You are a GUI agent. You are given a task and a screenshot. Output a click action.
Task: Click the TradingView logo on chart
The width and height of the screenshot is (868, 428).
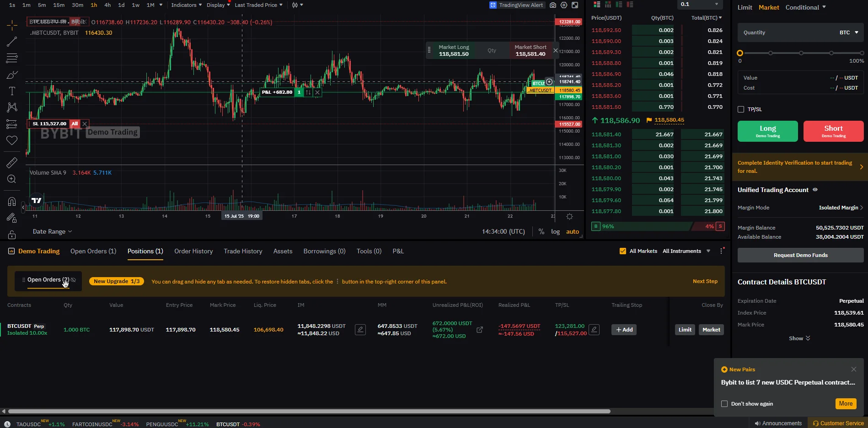(37, 200)
